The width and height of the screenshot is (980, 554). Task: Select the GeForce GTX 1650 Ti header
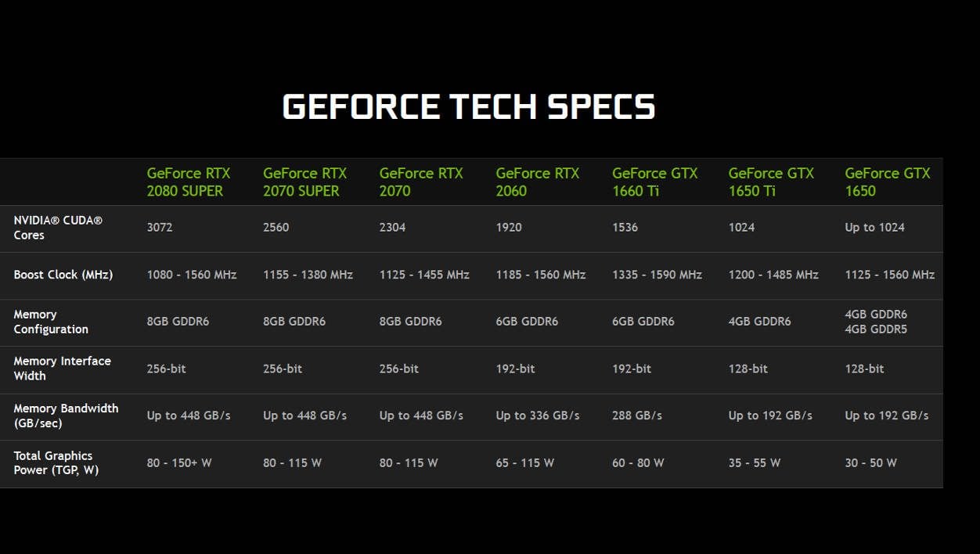tap(771, 182)
